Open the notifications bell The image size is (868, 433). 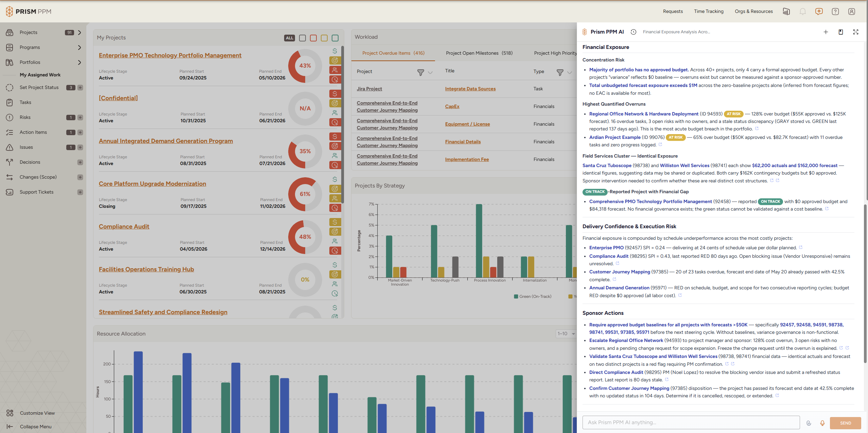click(802, 12)
